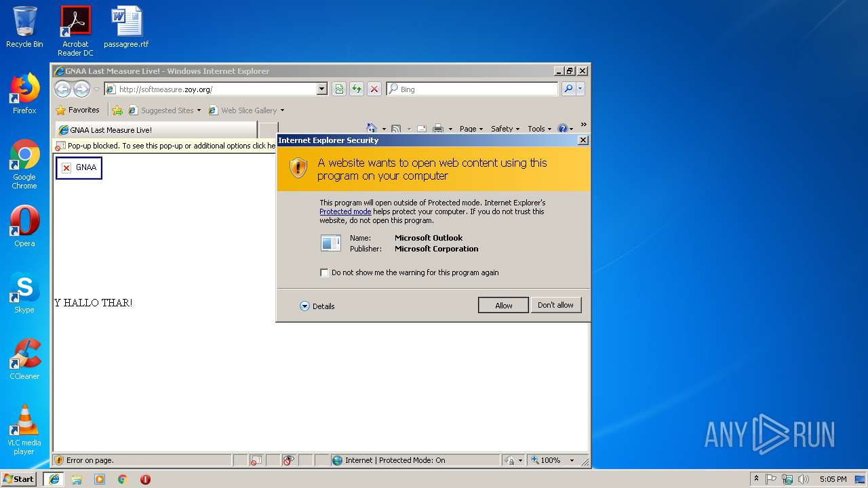Screen dimensions: 868x488
Task: Click the Windows Start button
Action: point(19,479)
